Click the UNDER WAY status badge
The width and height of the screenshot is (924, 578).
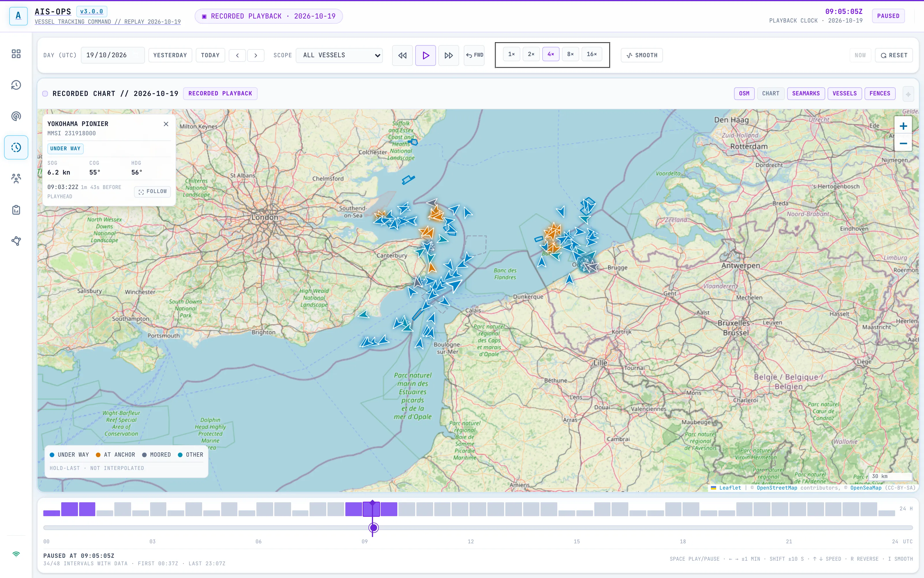[65, 149]
